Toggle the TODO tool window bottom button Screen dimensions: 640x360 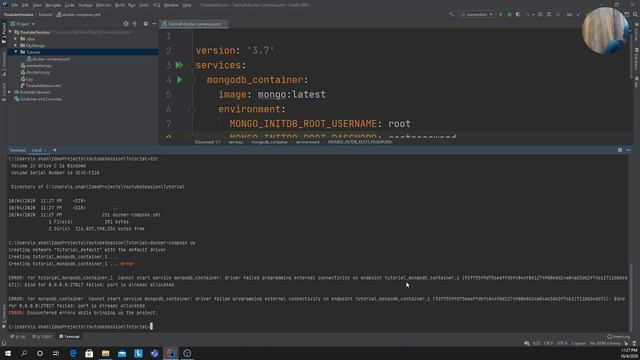(x=42, y=337)
